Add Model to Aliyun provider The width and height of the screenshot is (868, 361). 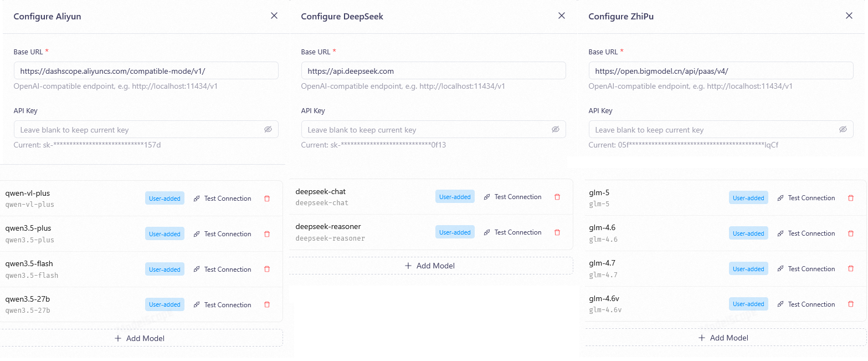coord(140,338)
